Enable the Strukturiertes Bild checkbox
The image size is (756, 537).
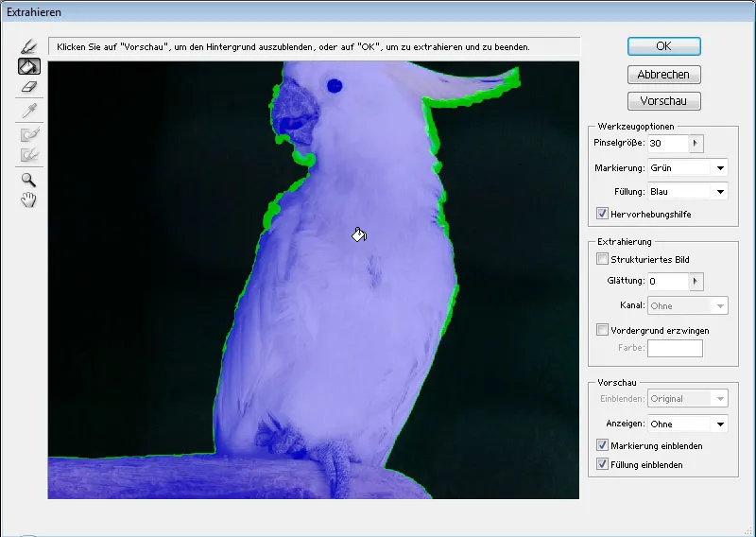point(602,259)
